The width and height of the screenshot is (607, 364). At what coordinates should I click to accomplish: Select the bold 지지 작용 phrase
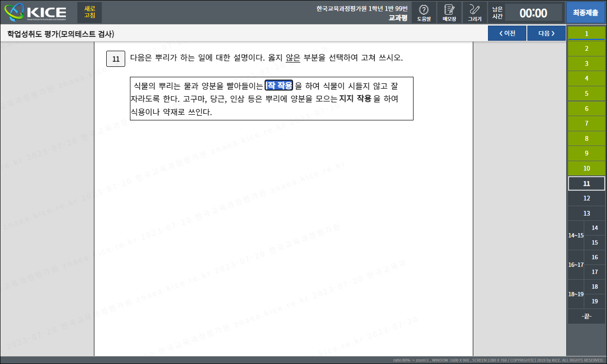(x=356, y=99)
